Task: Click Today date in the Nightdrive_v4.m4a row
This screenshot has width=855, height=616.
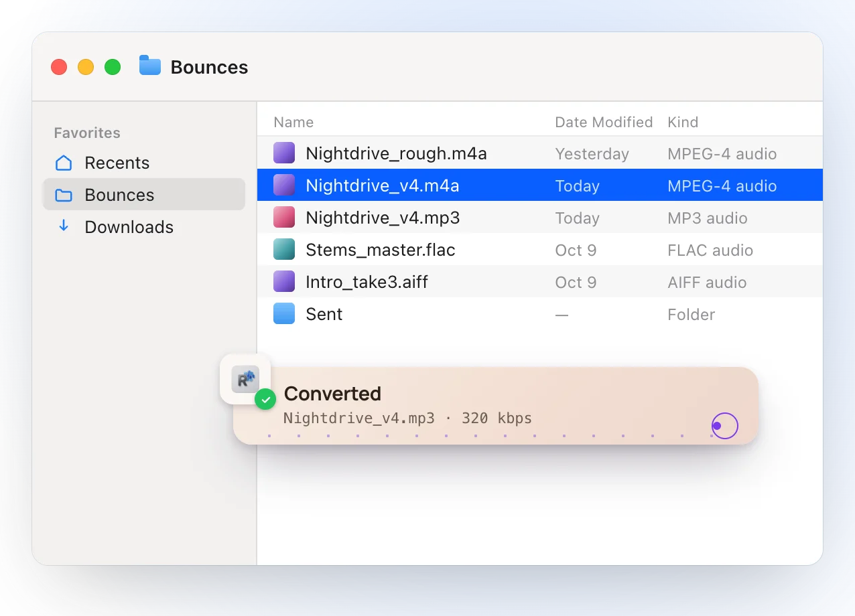Action: [578, 186]
